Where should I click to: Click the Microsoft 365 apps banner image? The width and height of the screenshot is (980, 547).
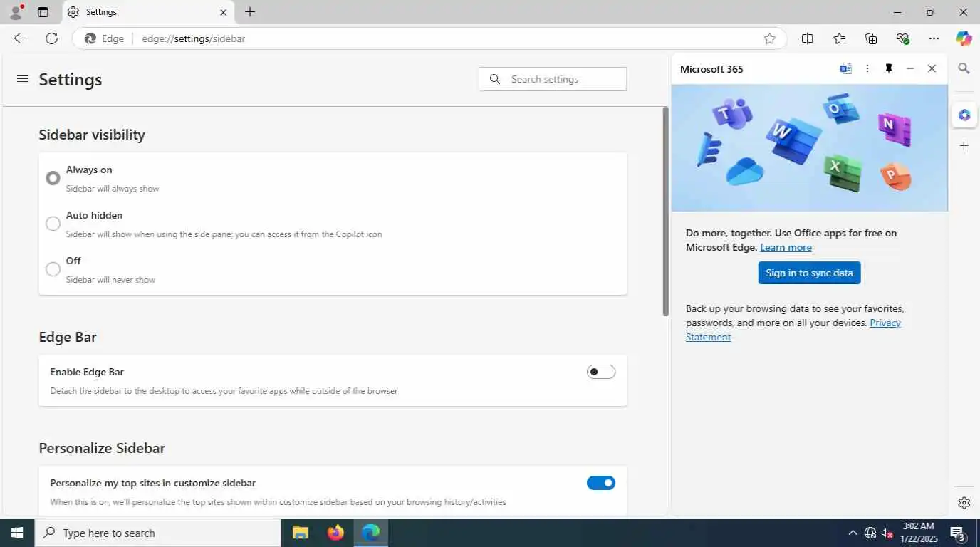point(809,148)
